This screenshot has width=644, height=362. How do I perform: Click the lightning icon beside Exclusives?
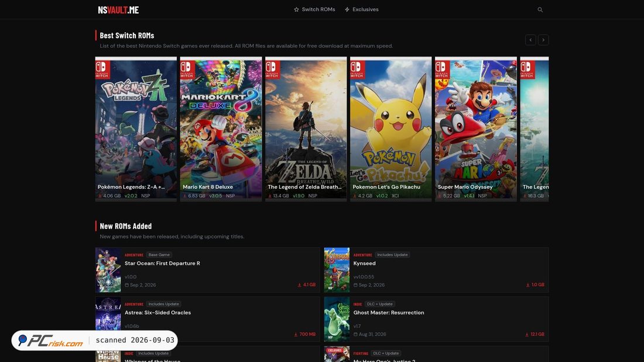coord(347,9)
